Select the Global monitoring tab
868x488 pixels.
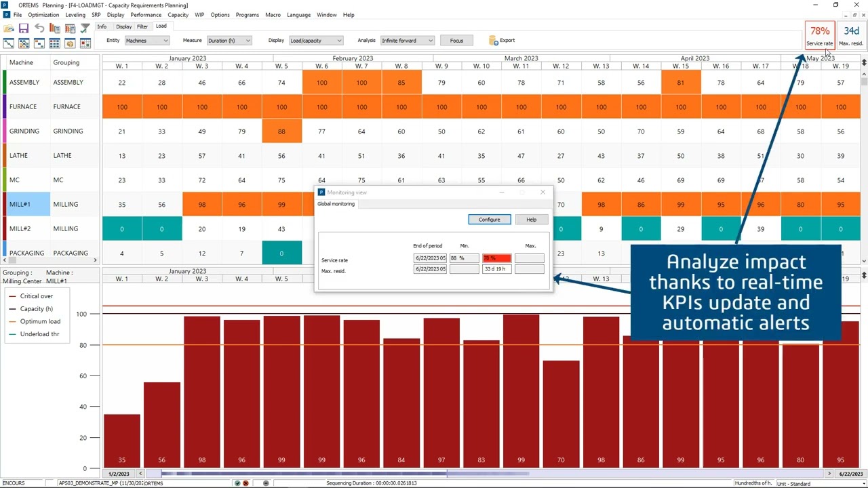pos(337,204)
